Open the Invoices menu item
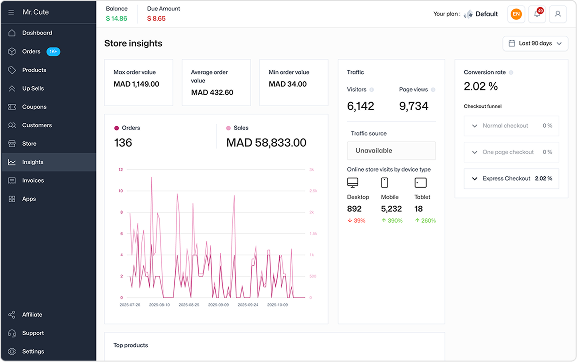 (x=48, y=180)
